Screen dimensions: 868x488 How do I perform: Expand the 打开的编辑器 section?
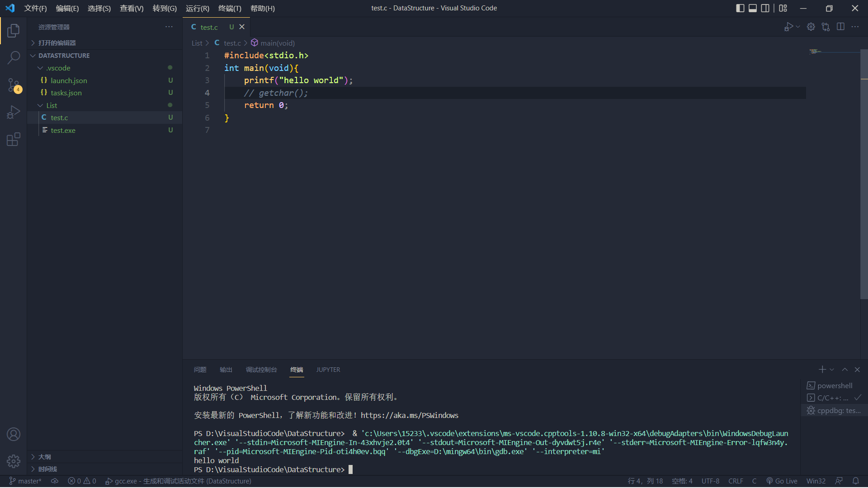pyautogui.click(x=57, y=42)
